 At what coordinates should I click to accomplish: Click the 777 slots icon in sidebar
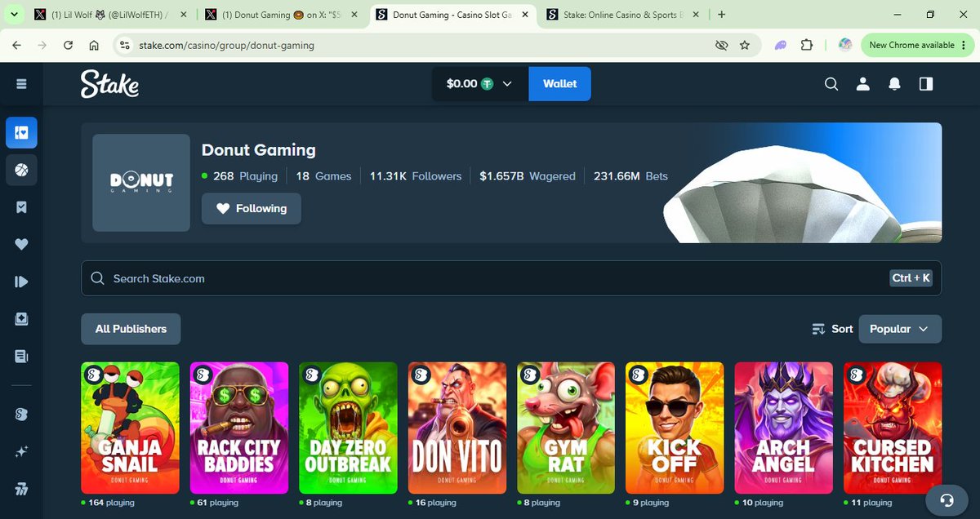(21, 489)
